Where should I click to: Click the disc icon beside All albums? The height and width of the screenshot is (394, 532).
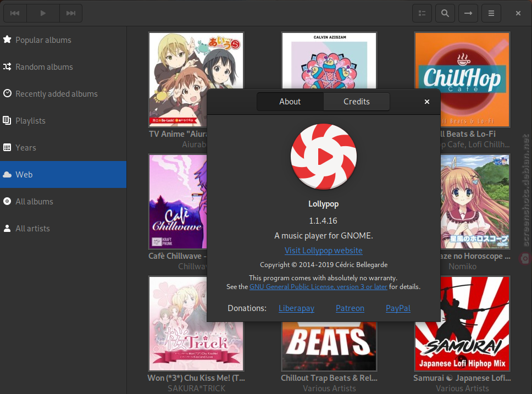coord(7,201)
